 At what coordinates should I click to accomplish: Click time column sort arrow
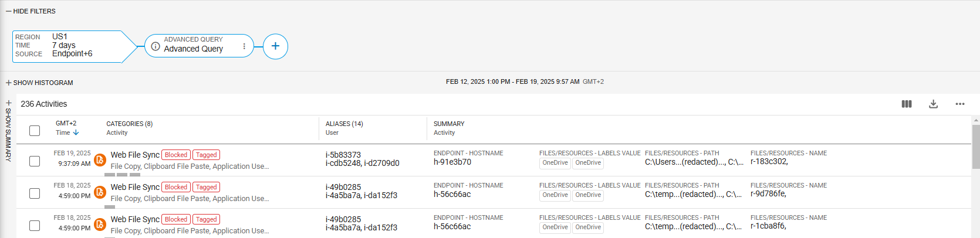[x=76, y=133]
